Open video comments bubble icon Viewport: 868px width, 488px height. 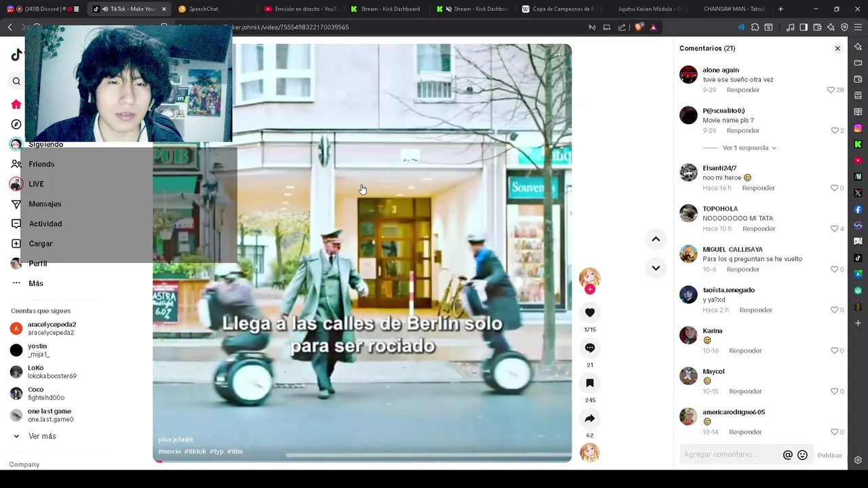pyautogui.click(x=590, y=348)
